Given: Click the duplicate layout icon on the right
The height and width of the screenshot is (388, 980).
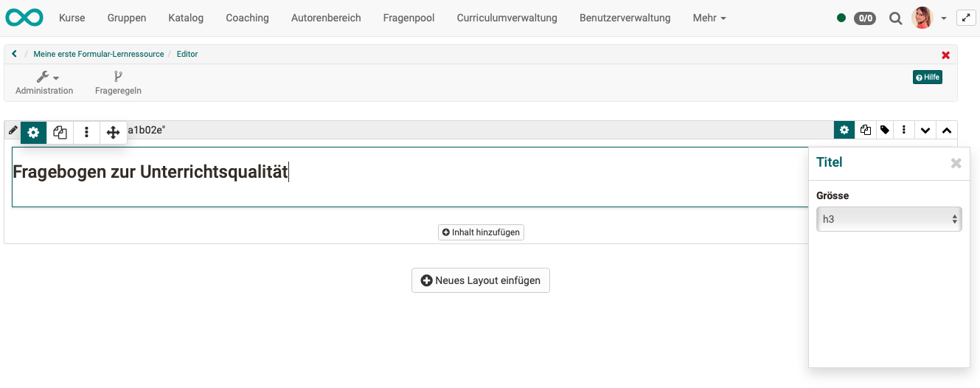Looking at the screenshot, I should 865,130.
